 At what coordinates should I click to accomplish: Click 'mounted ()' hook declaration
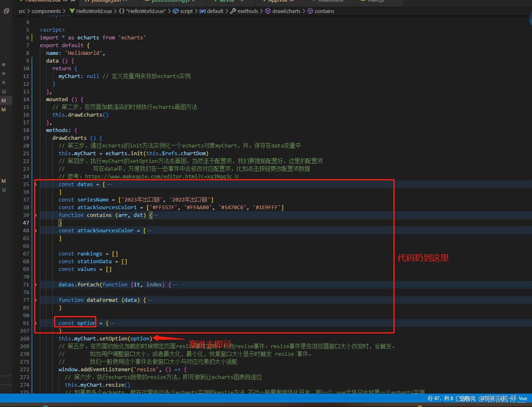(x=62, y=100)
